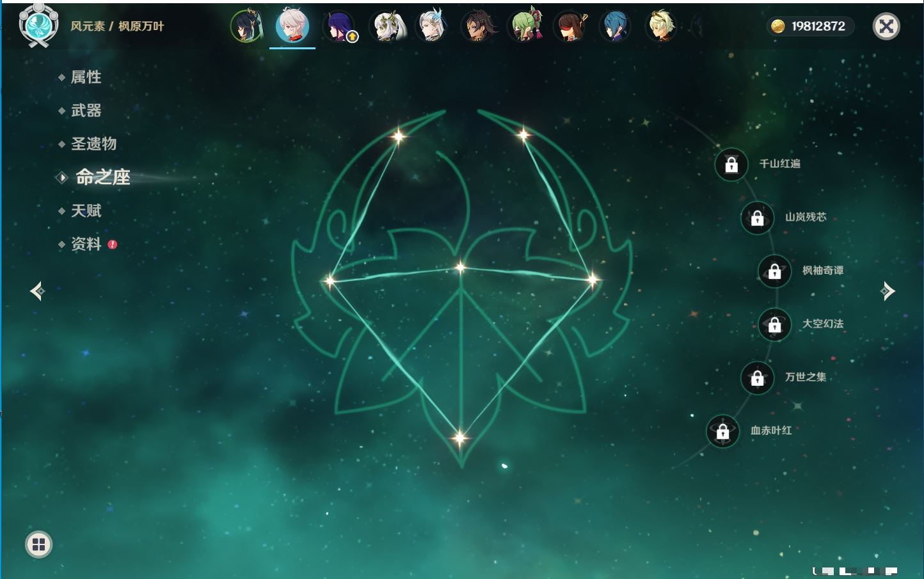Click the 血赤叶红 label text
The width and height of the screenshot is (924, 579).
[x=771, y=431]
